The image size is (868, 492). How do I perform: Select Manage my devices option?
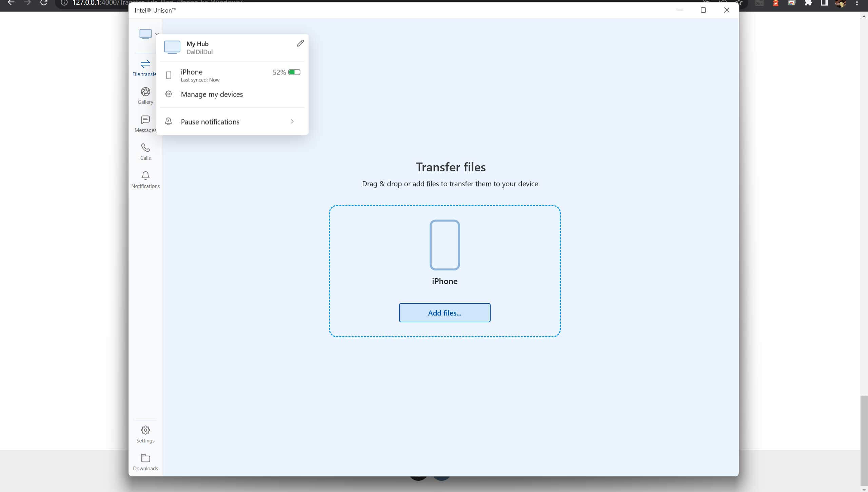coord(212,94)
